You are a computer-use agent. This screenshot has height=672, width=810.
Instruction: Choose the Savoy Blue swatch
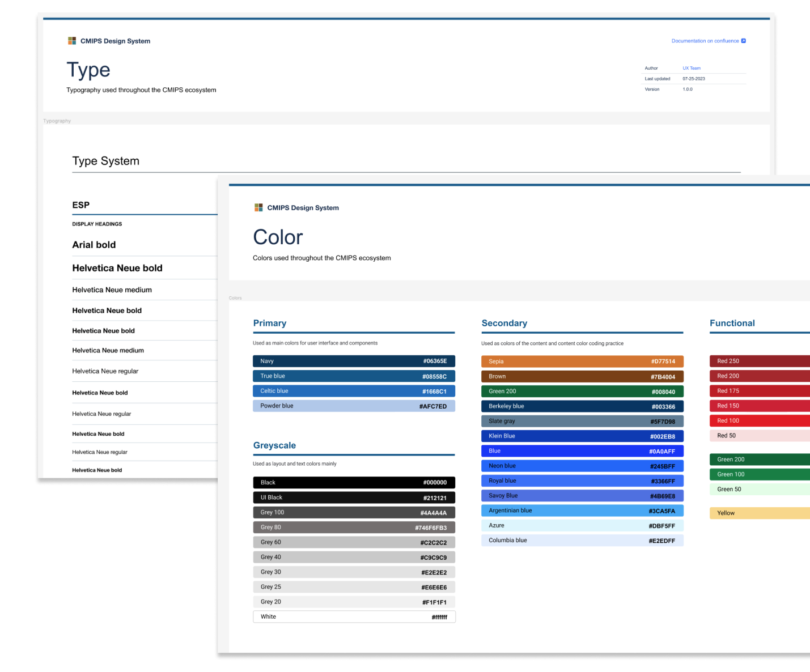point(582,496)
